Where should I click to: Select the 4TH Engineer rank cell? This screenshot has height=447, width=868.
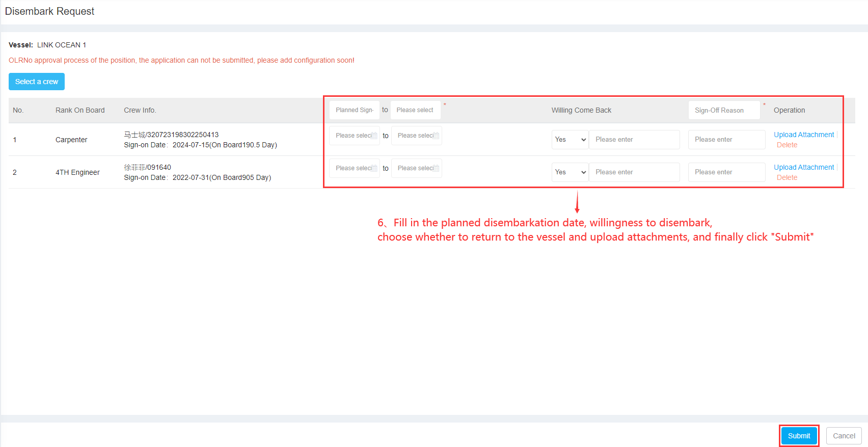point(77,172)
